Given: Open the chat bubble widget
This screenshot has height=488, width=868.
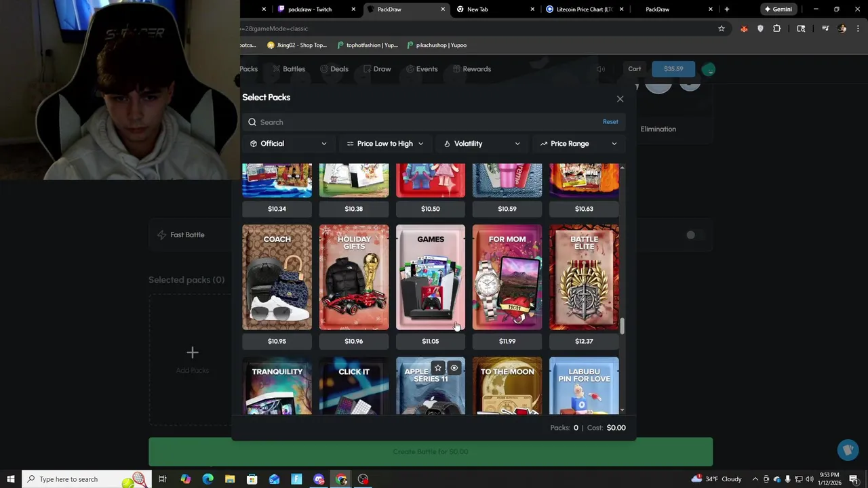Looking at the screenshot, I should coord(848,450).
